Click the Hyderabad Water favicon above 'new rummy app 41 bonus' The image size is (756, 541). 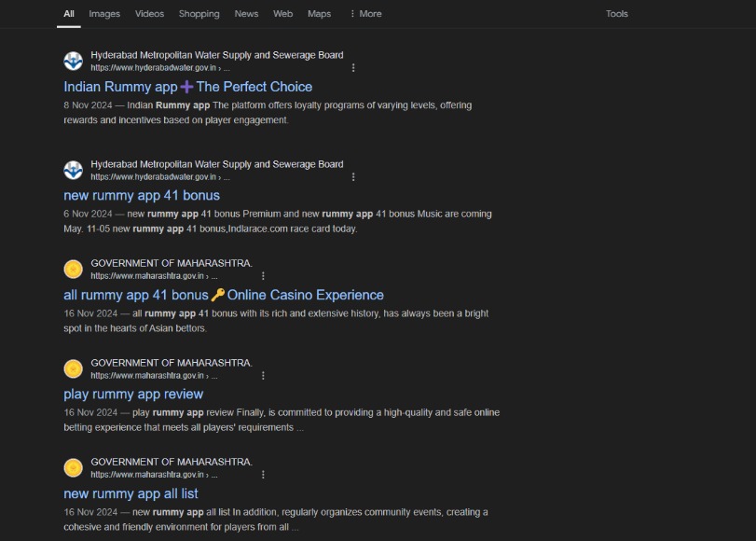(x=73, y=170)
